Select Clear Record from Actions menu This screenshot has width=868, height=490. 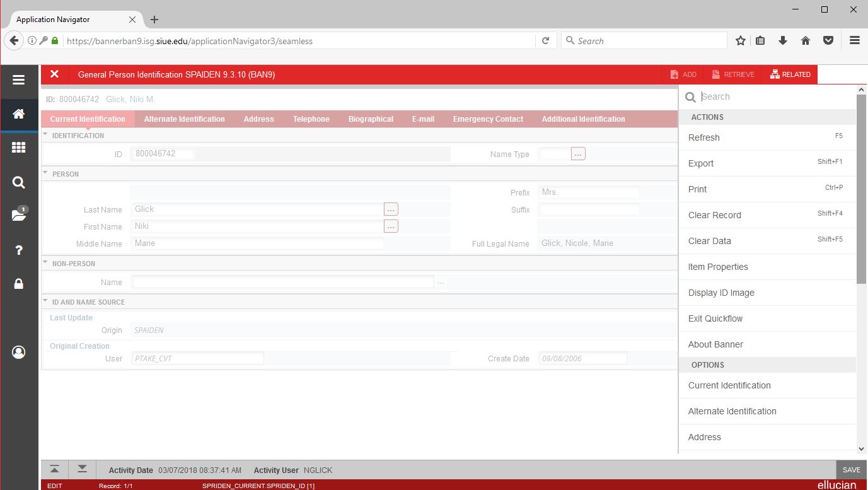(x=714, y=215)
